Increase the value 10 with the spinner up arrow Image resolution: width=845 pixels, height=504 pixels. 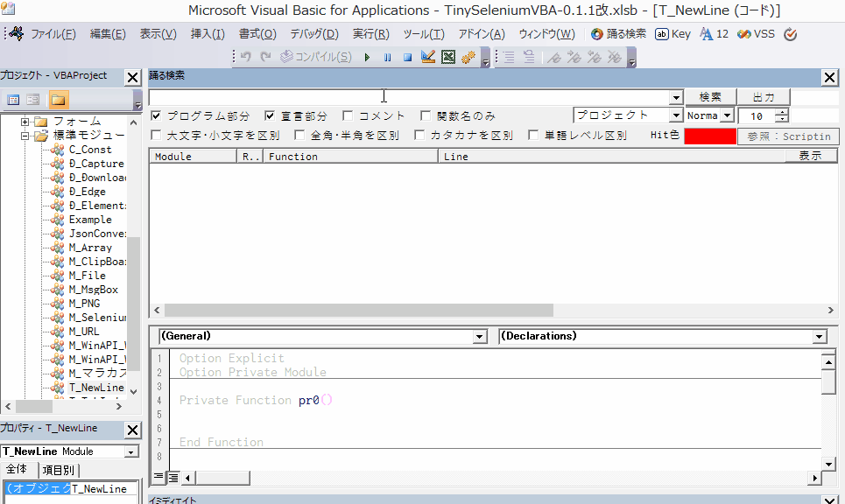(x=782, y=111)
